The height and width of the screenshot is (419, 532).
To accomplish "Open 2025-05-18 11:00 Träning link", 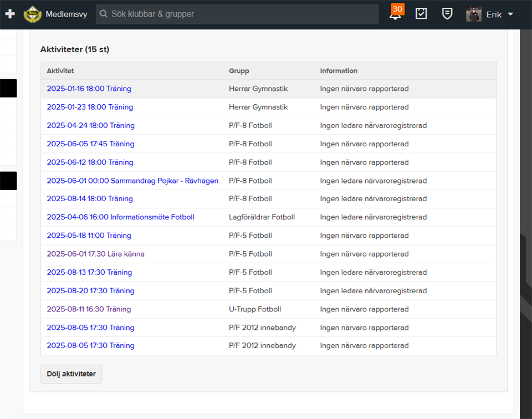I will point(89,236).
